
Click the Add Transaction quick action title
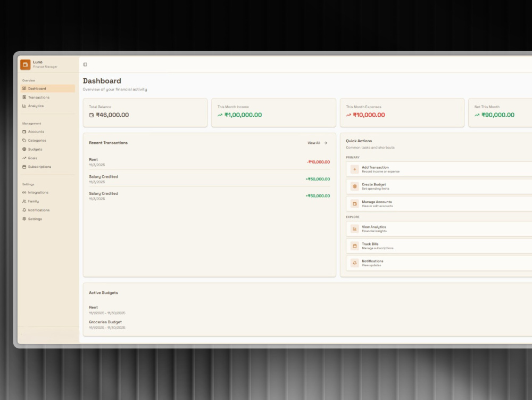[x=375, y=167]
